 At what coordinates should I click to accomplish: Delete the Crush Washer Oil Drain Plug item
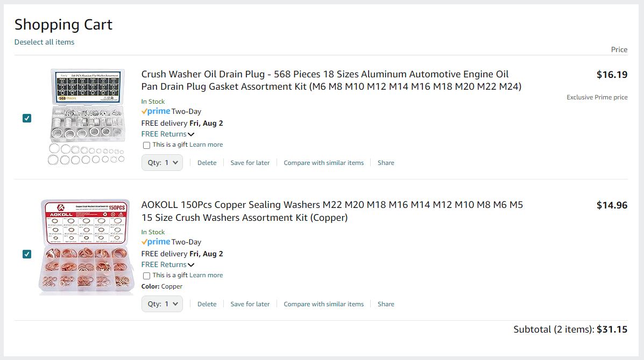[207, 162]
